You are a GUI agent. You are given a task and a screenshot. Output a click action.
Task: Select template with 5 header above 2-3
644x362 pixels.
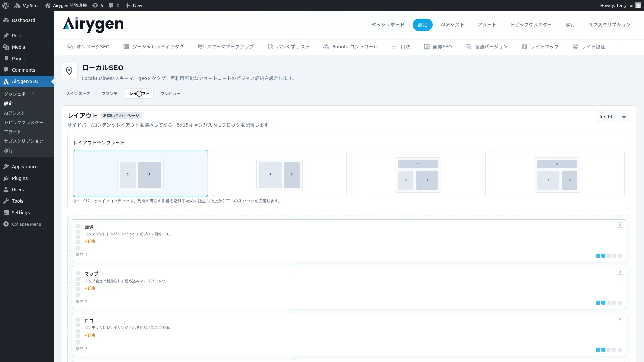click(x=418, y=174)
